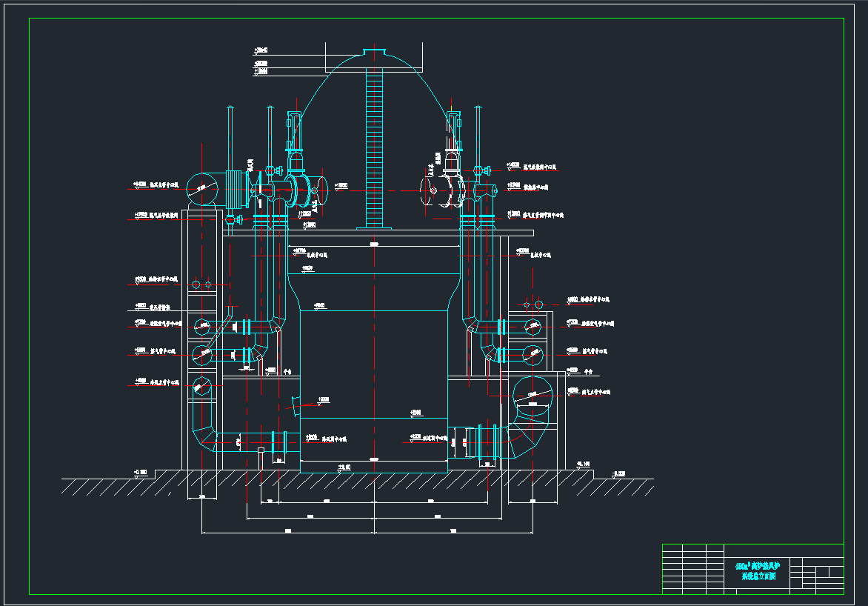Select the small square under lower-left horizontal pipe

[x=260, y=450]
